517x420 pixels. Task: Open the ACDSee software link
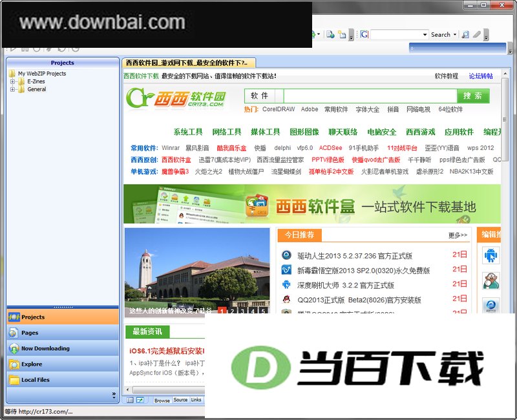pyautogui.click(x=330, y=148)
